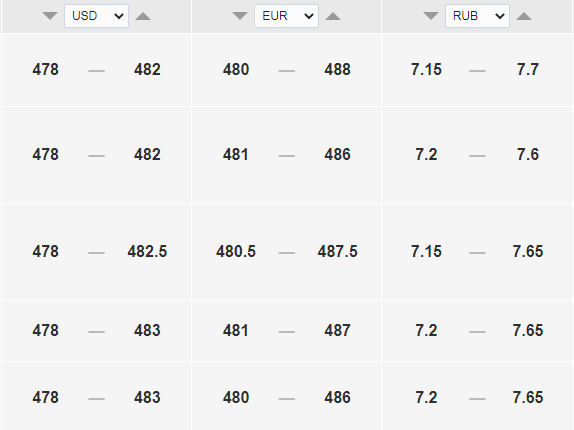The height and width of the screenshot is (430, 574).
Task: Select EUR buy rate 481 beside 486
Action: tap(236, 154)
